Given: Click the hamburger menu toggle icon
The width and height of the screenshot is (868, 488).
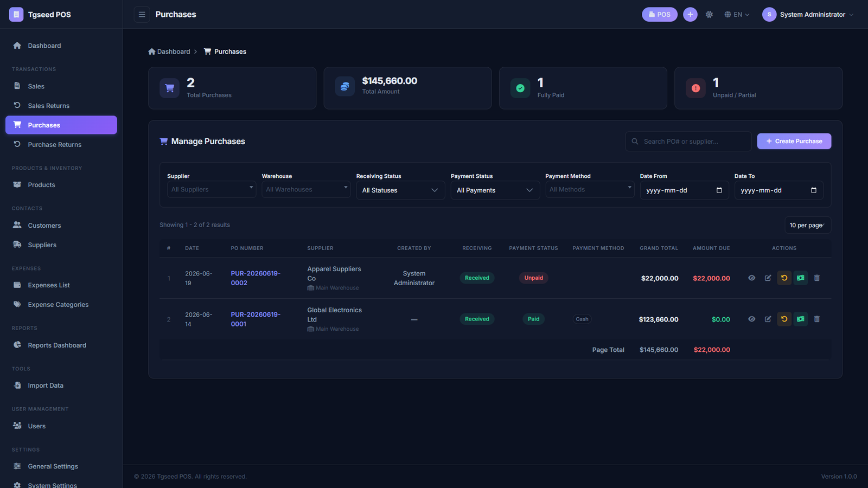Looking at the screenshot, I should pos(142,15).
